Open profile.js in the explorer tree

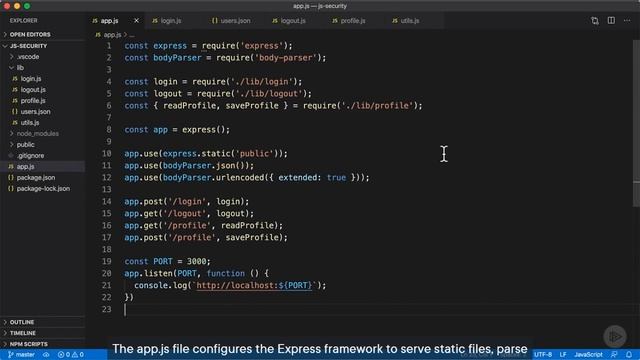[33, 101]
